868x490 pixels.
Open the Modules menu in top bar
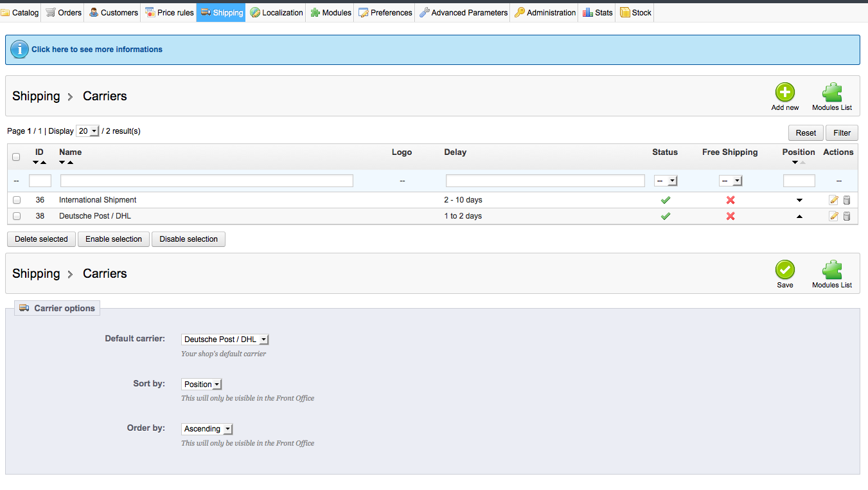[331, 12]
